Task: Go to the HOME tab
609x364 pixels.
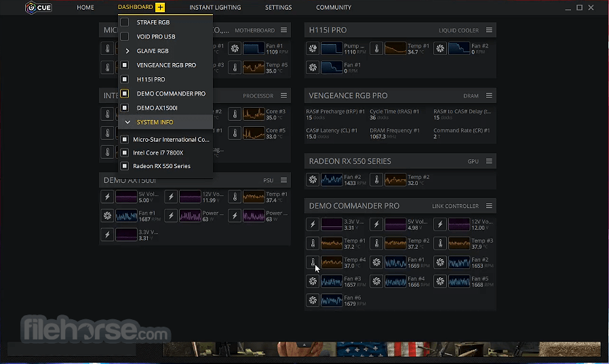Action: point(85,7)
